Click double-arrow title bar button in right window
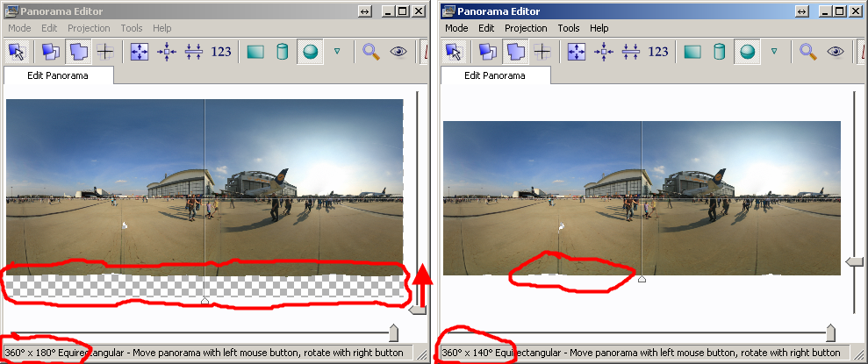 tap(801, 11)
